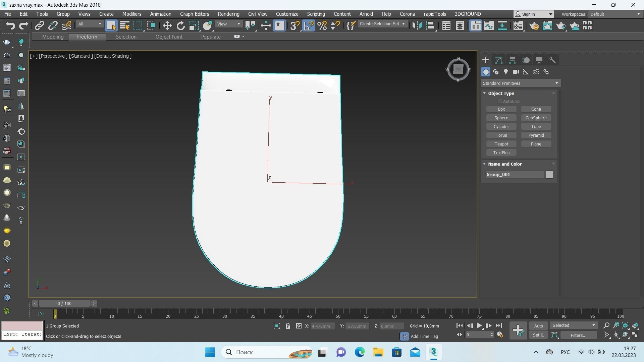Open the Motion command panel tab

click(526, 60)
